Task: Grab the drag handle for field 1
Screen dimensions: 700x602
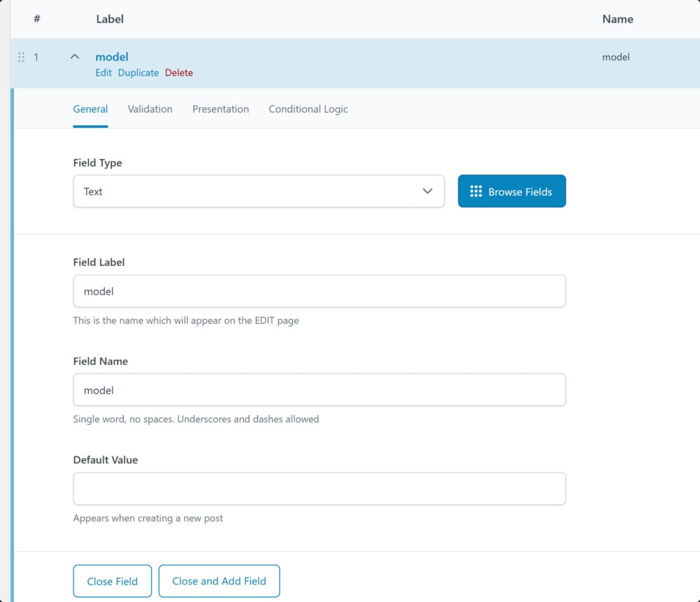Action: pyautogui.click(x=21, y=57)
